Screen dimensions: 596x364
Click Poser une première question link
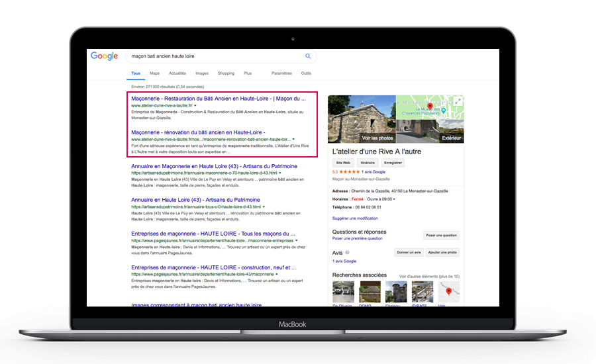click(x=358, y=239)
